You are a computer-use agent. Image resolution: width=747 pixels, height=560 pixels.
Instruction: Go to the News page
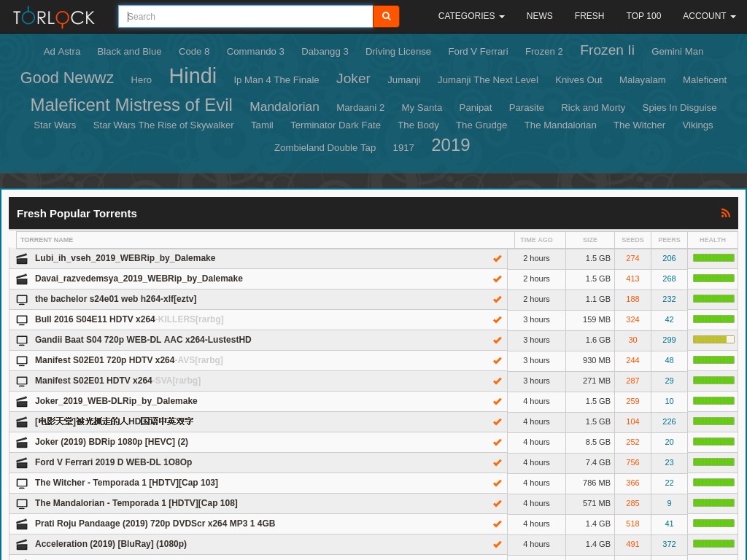(539, 16)
